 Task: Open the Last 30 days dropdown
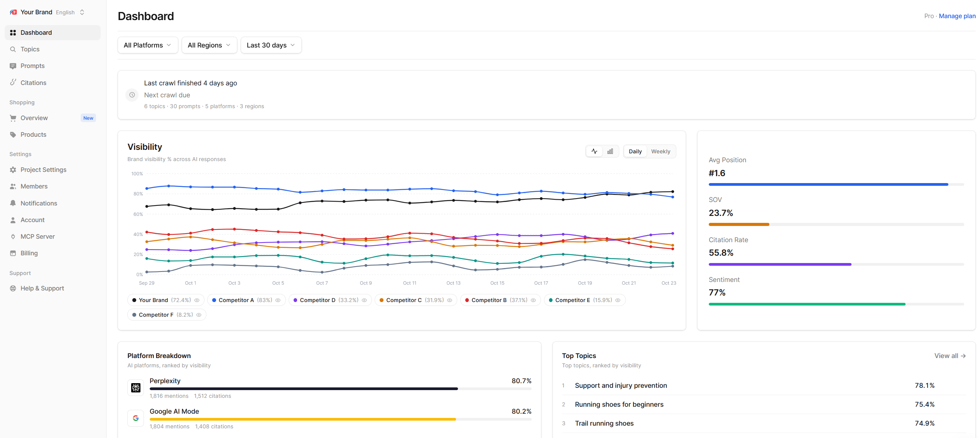tap(271, 45)
